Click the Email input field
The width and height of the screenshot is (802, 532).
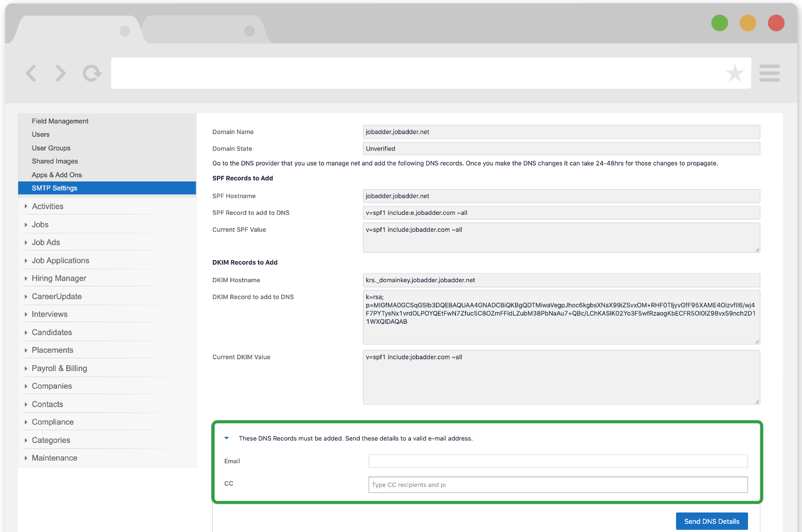pyautogui.click(x=558, y=461)
